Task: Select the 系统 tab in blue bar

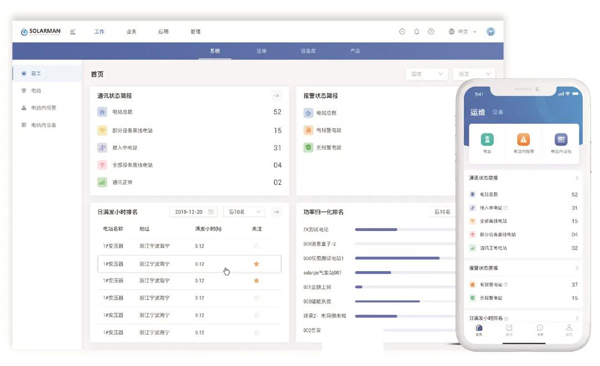Action: pos(215,51)
